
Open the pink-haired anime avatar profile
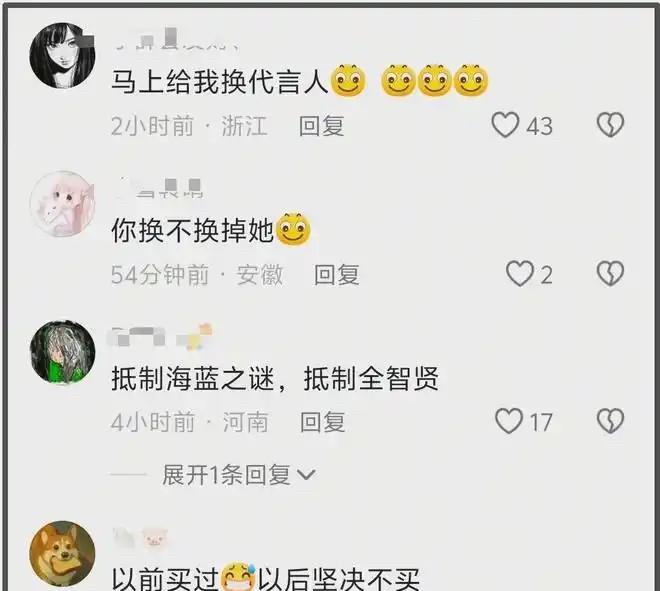click(x=63, y=204)
